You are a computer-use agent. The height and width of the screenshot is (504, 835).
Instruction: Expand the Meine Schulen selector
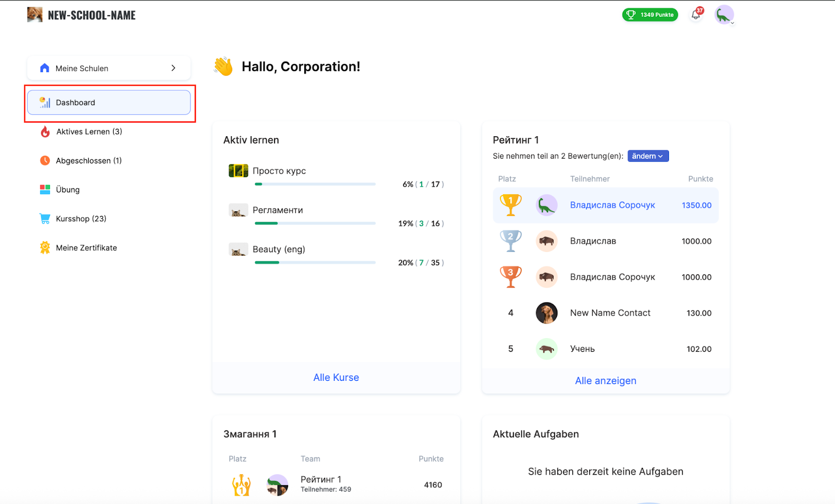click(x=109, y=68)
